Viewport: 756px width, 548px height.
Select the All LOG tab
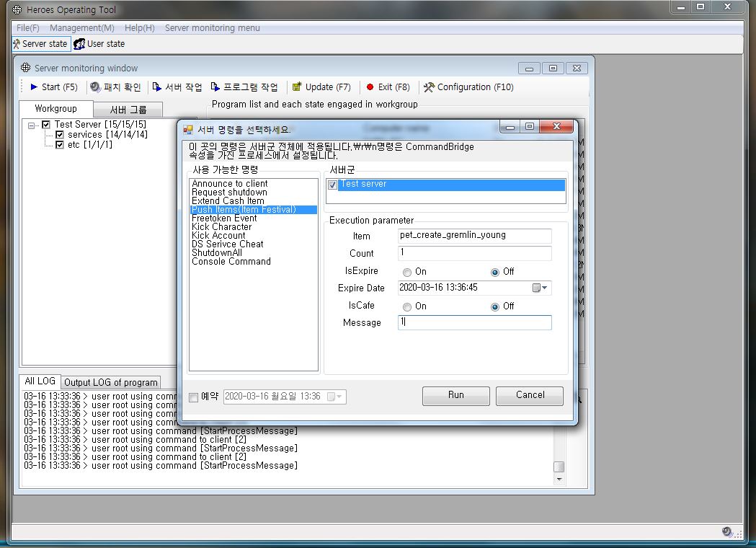coord(40,381)
